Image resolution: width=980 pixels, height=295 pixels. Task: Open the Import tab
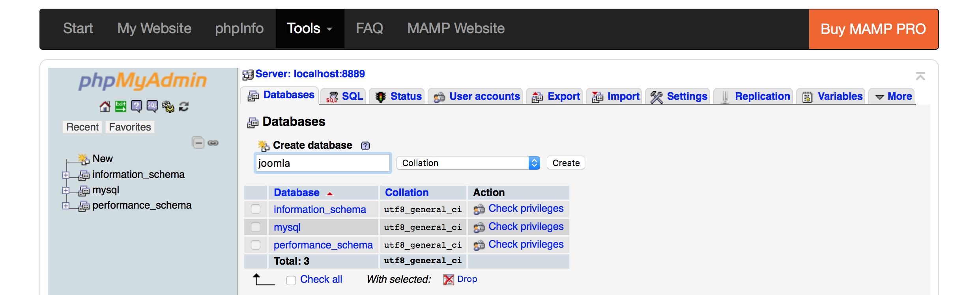coord(614,96)
